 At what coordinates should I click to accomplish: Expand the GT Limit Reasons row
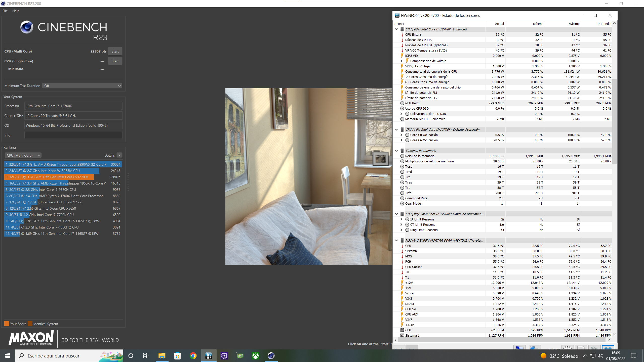[x=401, y=224]
